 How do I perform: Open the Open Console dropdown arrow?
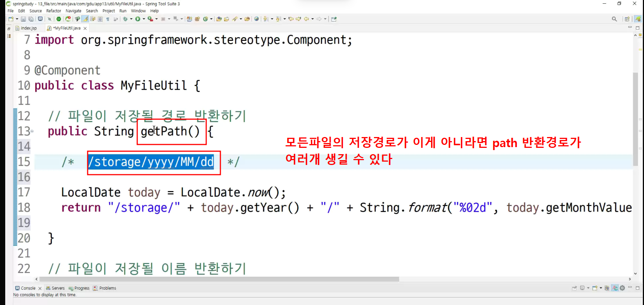(601, 288)
